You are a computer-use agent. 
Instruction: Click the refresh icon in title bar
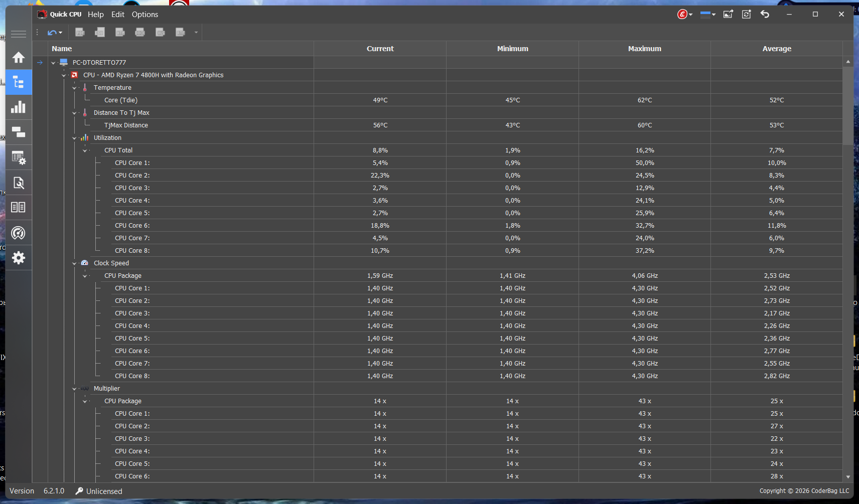[747, 15]
